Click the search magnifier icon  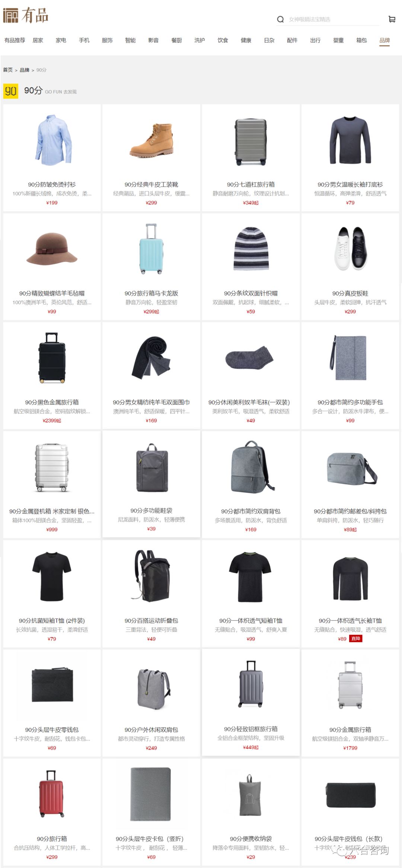pyautogui.click(x=280, y=19)
